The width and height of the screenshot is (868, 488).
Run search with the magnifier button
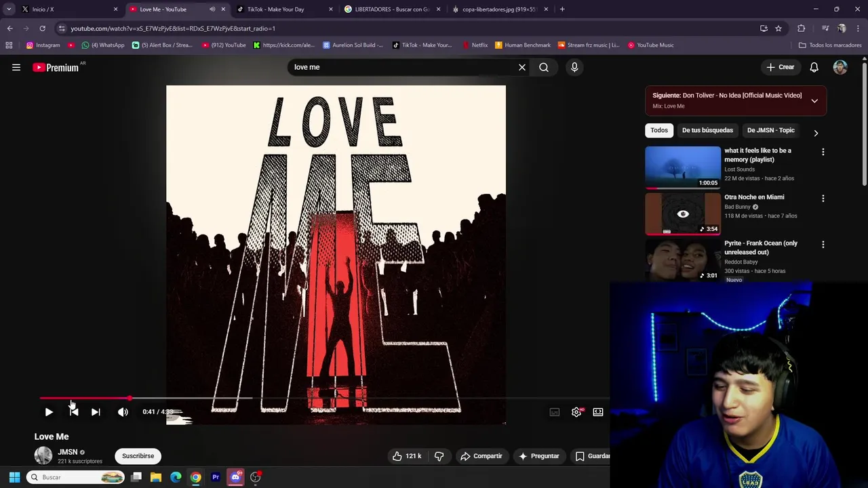[x=544, y=67]
